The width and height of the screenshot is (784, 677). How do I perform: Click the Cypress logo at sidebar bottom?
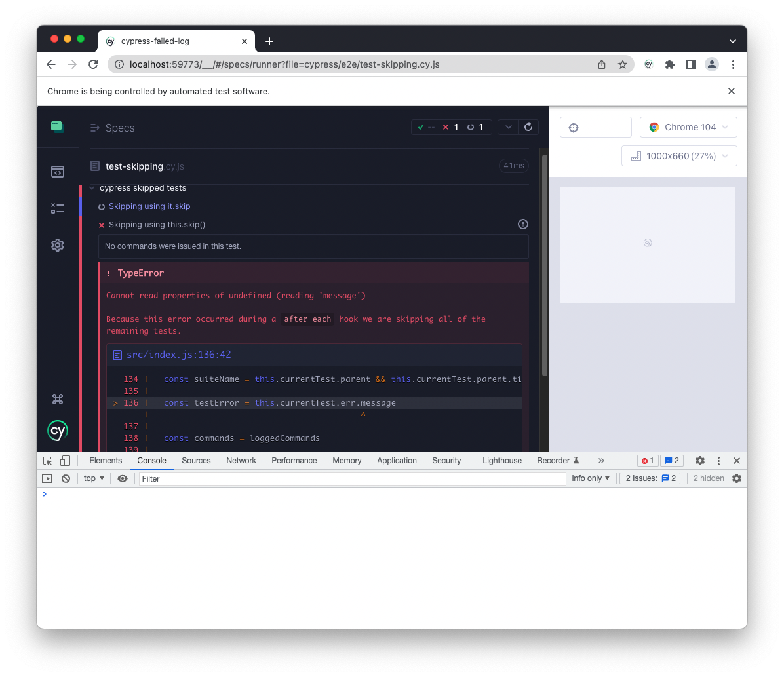pos(58,431)
